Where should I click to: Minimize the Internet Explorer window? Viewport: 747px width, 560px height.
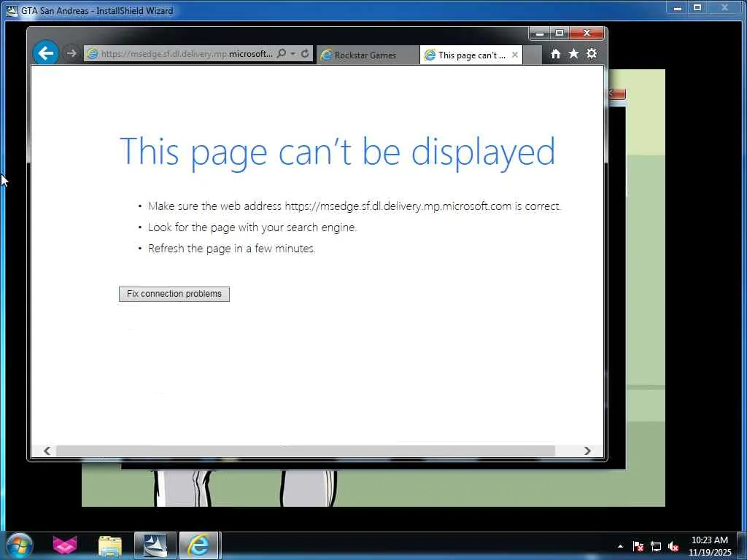[x=540, y=33]
